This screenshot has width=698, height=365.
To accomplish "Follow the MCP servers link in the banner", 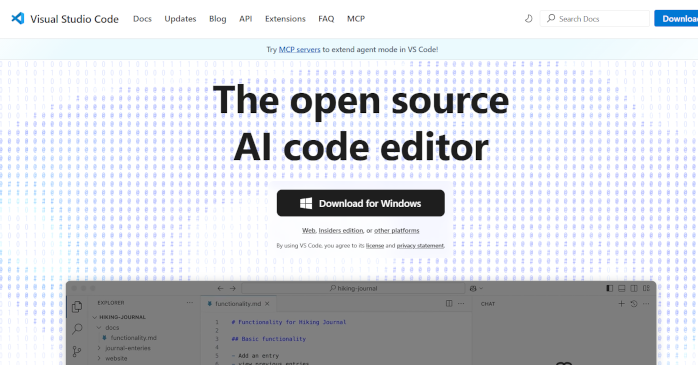I will [300, 49].
